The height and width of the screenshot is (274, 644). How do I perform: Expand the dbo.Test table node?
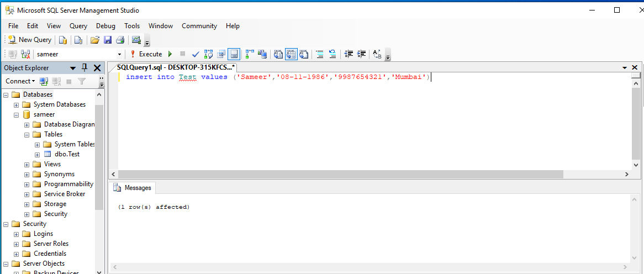point(38,155)
